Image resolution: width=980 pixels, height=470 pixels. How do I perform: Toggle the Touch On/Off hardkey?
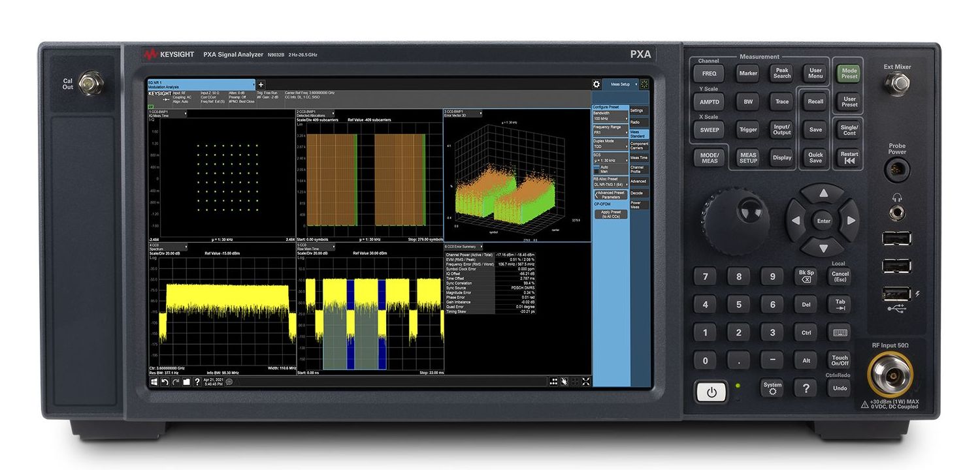[840, 360]
